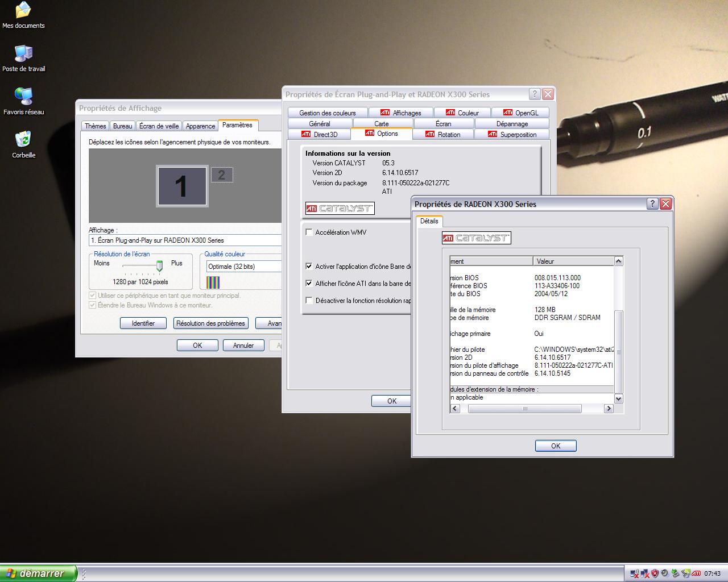Uncheck Activer l'application d'icône Barre checkbox

point(309,266)
